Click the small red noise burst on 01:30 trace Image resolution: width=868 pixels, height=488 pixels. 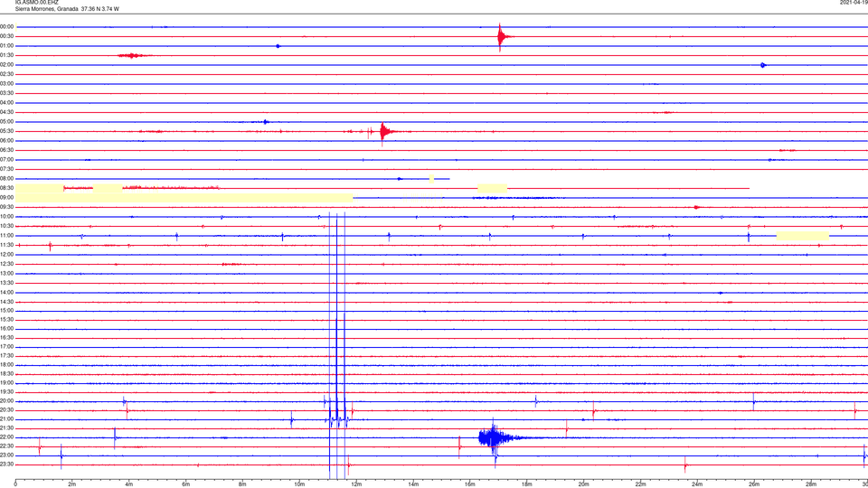pos(133,55)
